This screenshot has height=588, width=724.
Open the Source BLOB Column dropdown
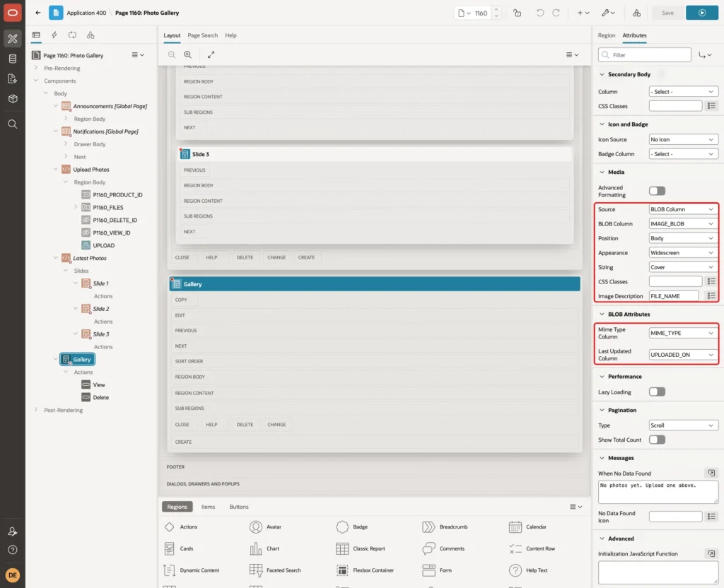click(683, 209)
